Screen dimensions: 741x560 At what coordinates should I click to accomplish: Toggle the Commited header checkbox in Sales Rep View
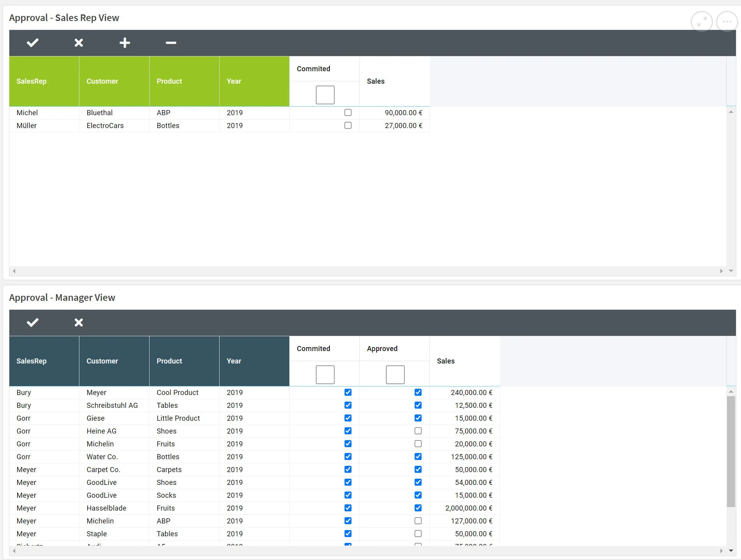pyautogui.click(x=325, y=95)
